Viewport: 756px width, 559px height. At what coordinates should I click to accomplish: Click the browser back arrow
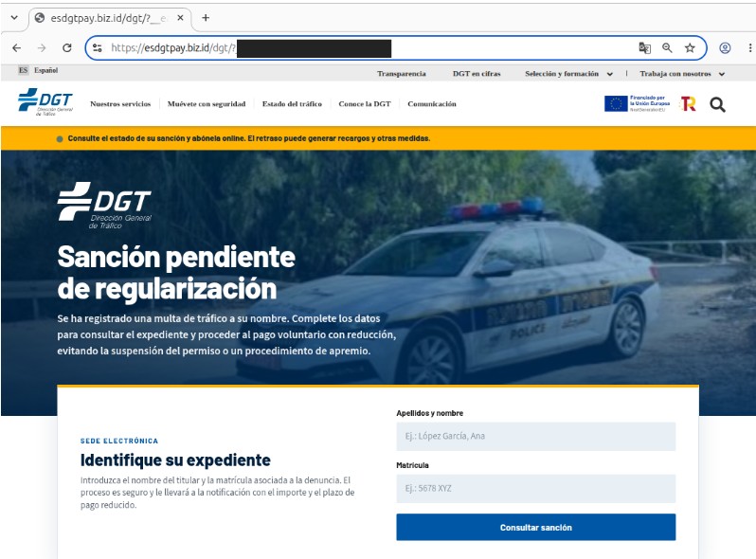[17, 47]
